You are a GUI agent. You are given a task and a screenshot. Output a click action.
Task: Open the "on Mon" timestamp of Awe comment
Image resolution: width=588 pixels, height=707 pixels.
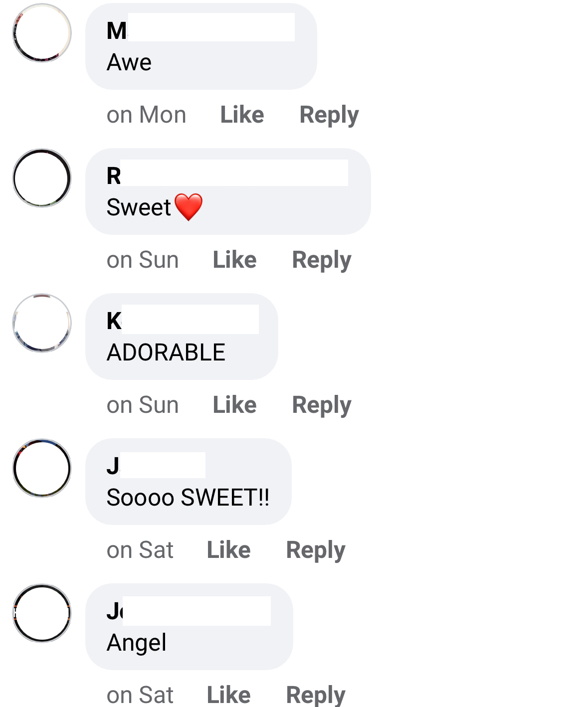coord(146,115)
